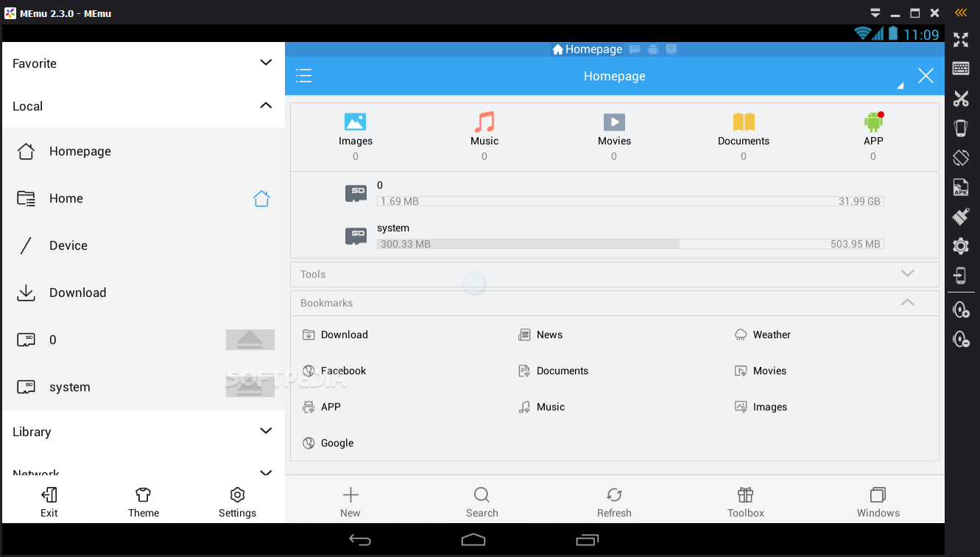Click the MEmu scissors screenshot tool
This screenshot has height=557, width=980.
click(961, 98)
